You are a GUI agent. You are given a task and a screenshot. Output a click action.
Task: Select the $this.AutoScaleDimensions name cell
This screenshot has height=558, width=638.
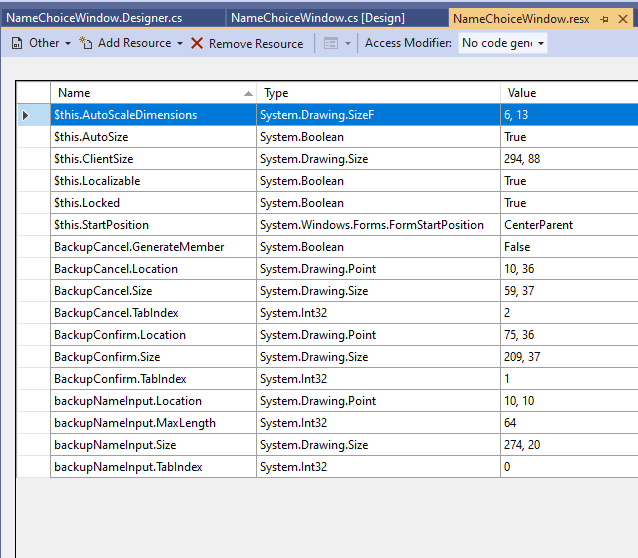click(153, 115)
